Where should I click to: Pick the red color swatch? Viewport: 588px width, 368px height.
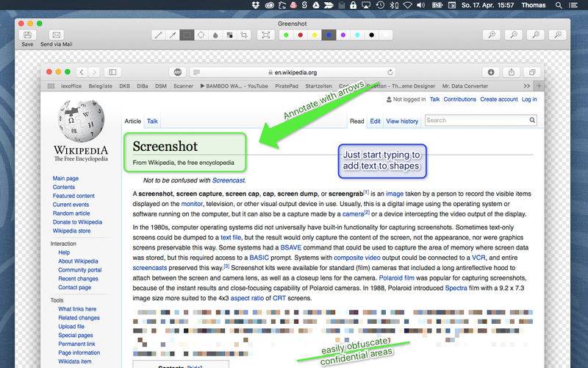[x=301, y=35]
